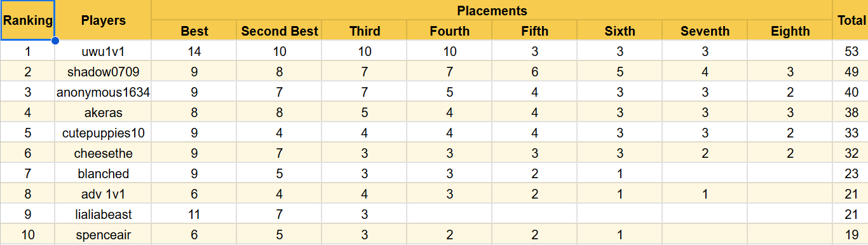This screenshot has height=245, width=868.
Task: Click the blue selection fill handle
Action: (55, 41)
